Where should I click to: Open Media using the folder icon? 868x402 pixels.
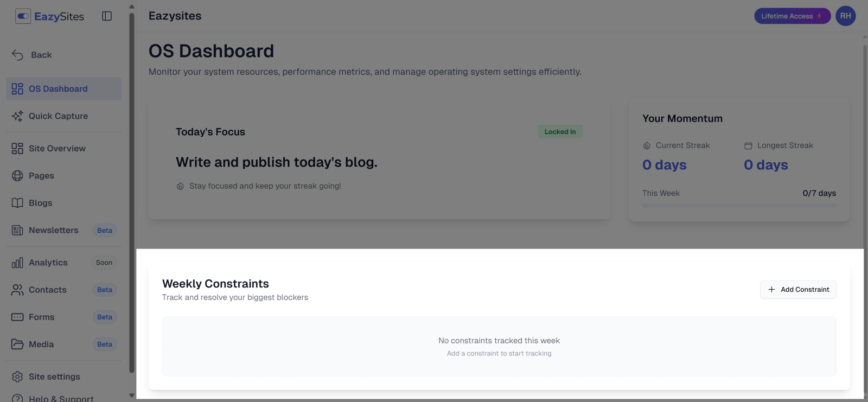pyautogui.click(x=17, y=344)
